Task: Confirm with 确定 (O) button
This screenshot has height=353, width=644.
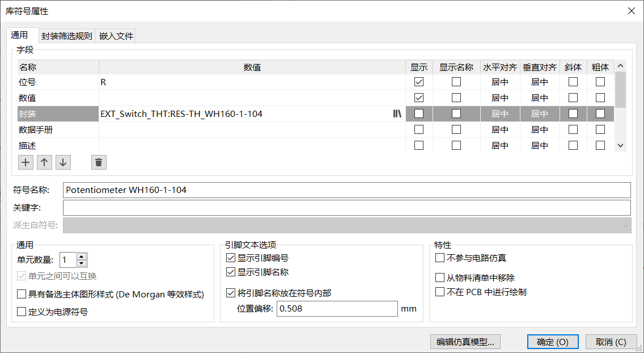Action: (553, 342)
